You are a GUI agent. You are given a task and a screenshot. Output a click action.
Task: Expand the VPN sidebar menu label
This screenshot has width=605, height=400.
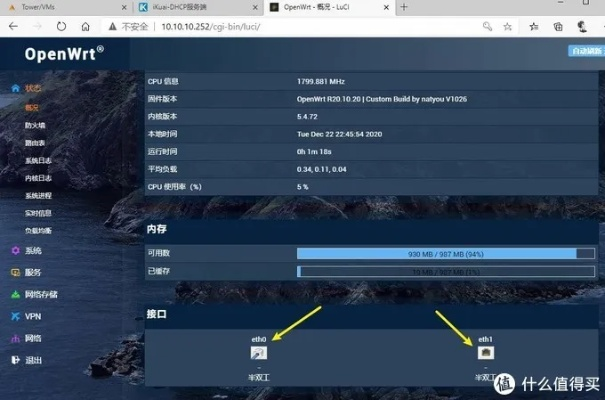tap(33, 317)
